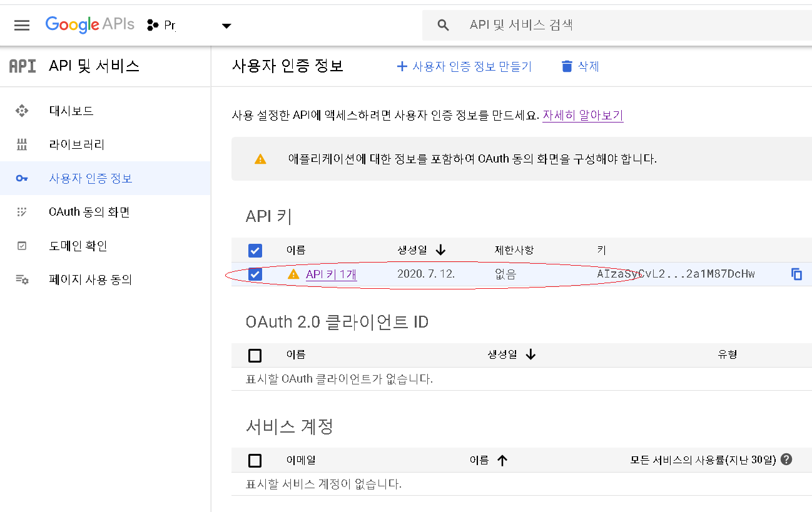Viewport: 812px width, 512px height.
Task: Check the OAuth 2.0 클라이언트 ID header checkbox
Action: (x=255, y=356)
